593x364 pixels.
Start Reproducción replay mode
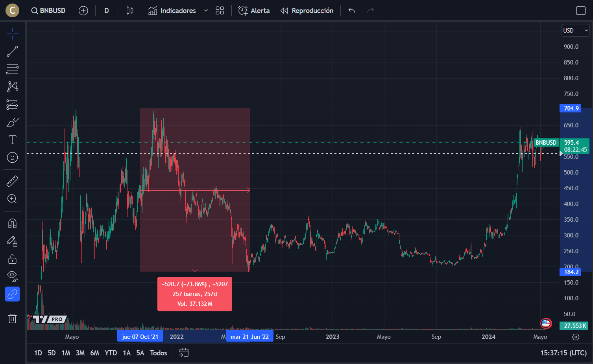tap(307, 11)
